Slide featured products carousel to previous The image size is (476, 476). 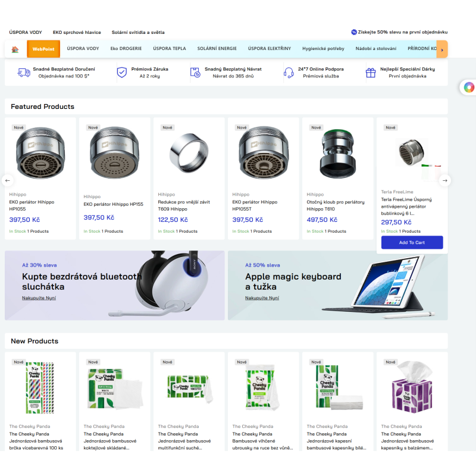[8, 180]
